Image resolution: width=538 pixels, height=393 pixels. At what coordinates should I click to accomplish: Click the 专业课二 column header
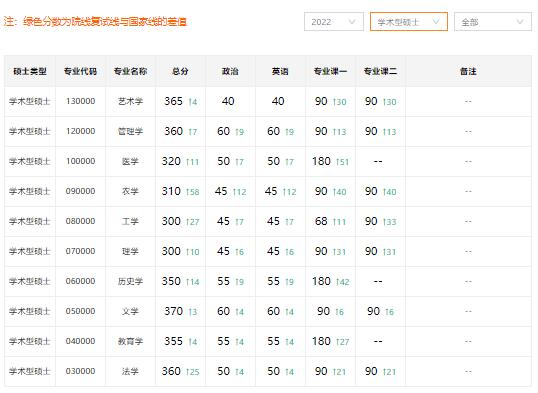(381, 71)
